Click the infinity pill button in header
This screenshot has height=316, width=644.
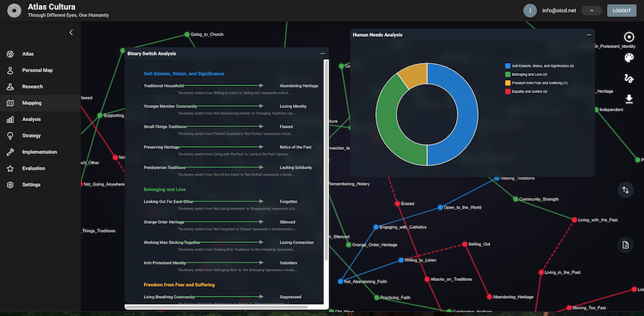coord(592,11)
